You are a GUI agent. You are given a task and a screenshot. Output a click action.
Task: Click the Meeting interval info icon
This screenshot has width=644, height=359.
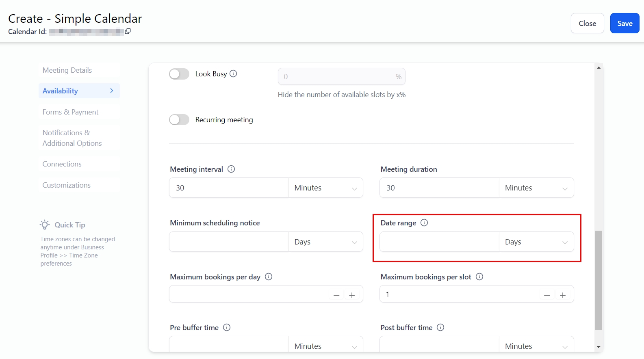tap(231, 169)
